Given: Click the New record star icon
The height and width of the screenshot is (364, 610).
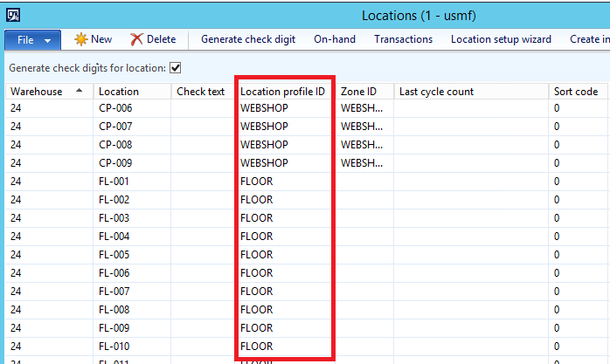Looking at the screenshot, I should pyautogui.click(x=81, y=39).
